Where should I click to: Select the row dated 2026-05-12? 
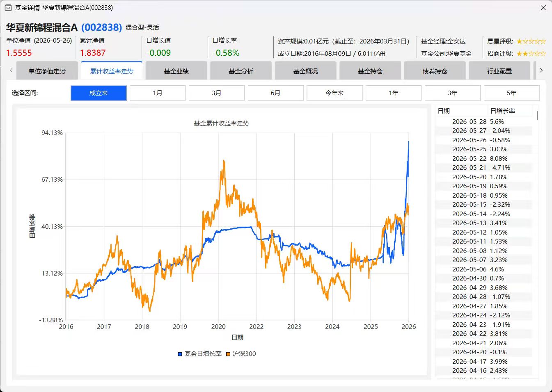484,232
